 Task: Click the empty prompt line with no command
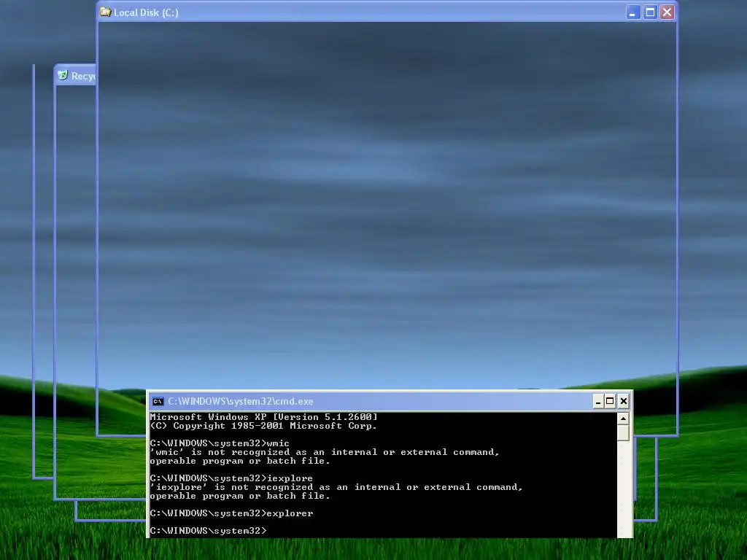coord(208,531)
